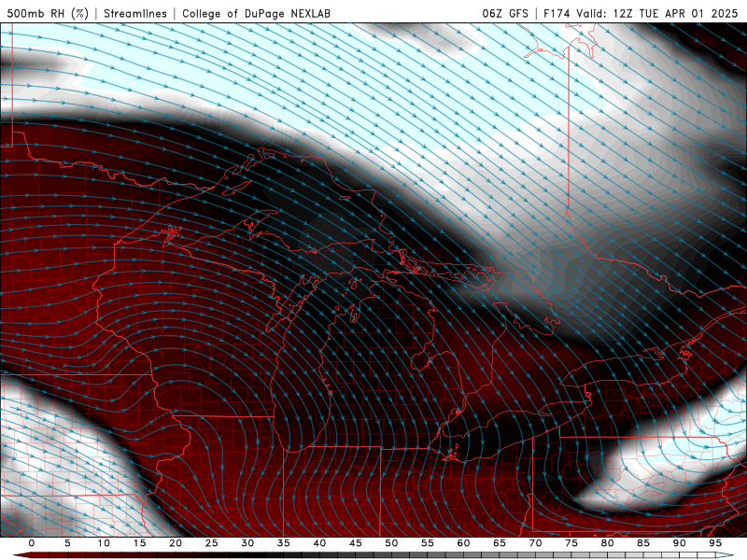Pick the colorbar value "30"
Viewport: 747px width, 560px height.
[x=247, y=543]
